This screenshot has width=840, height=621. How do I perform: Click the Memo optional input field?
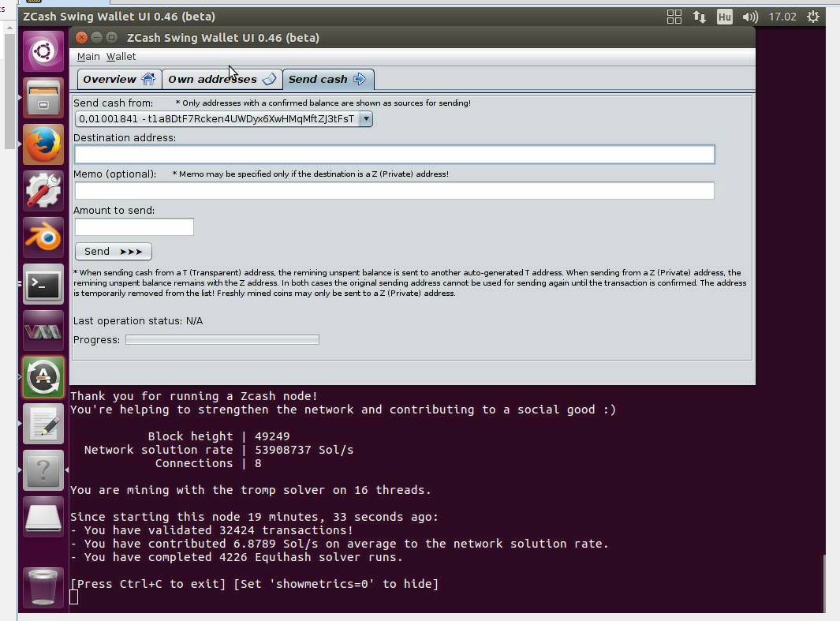394,190
